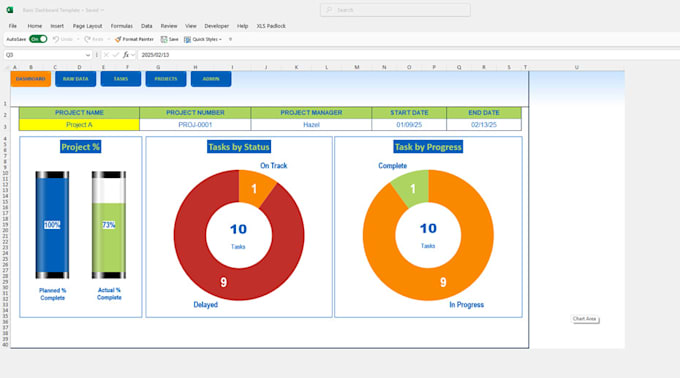Click the orange DASHBOARD button
This screenshot has width=680, height=378.
31,79
